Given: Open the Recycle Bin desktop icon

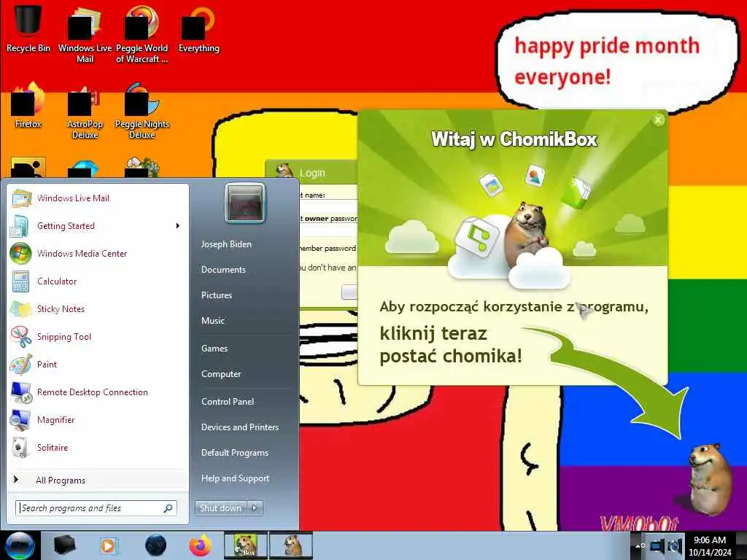Looking at the screenshot, I should pyautogui.click(x=28, y=28).
